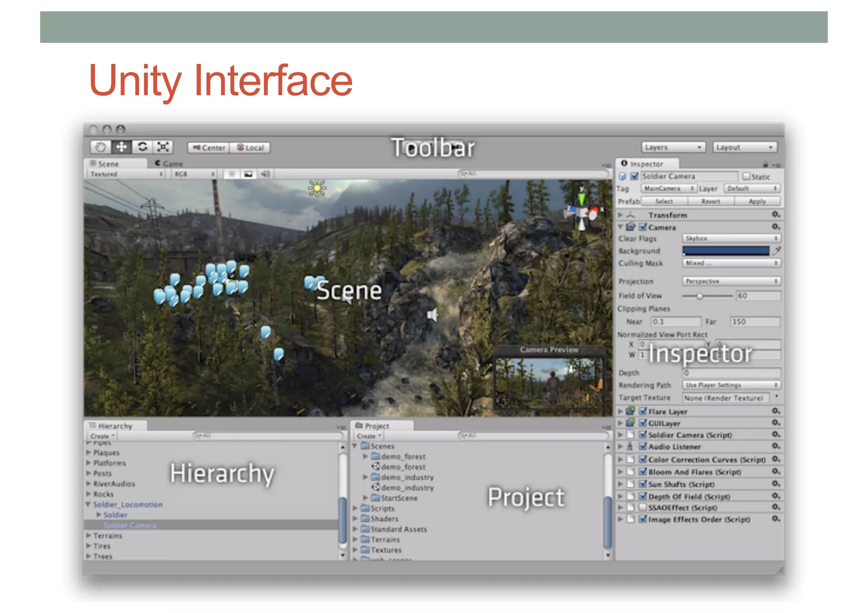Select the Rotate tool
Viewport: 868px width, 613px height.
(x=142, y=147)
